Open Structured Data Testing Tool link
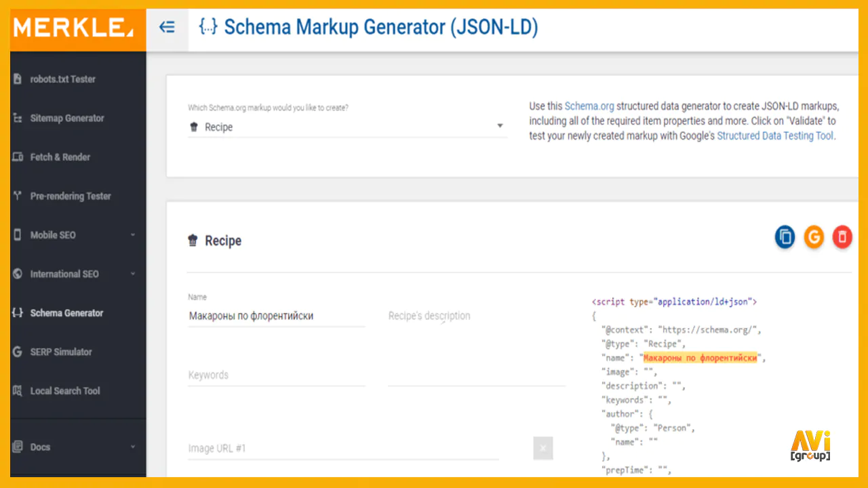Screen dimensions: 868x488 (775, 136)
